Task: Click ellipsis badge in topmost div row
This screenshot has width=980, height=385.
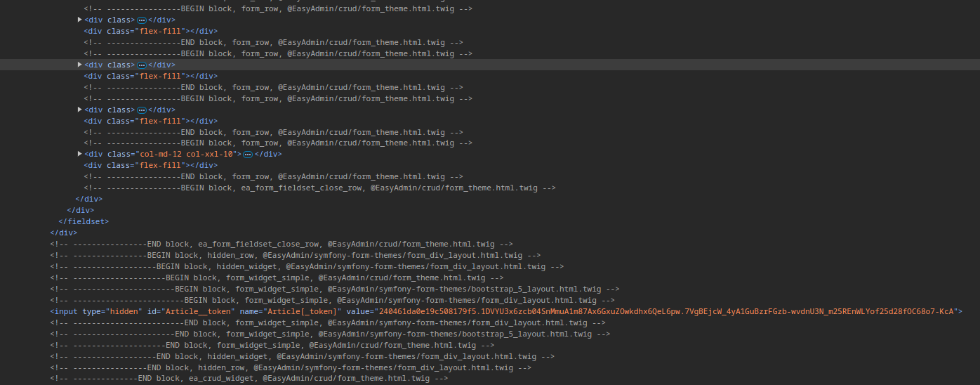Action: tap(141, 20)
